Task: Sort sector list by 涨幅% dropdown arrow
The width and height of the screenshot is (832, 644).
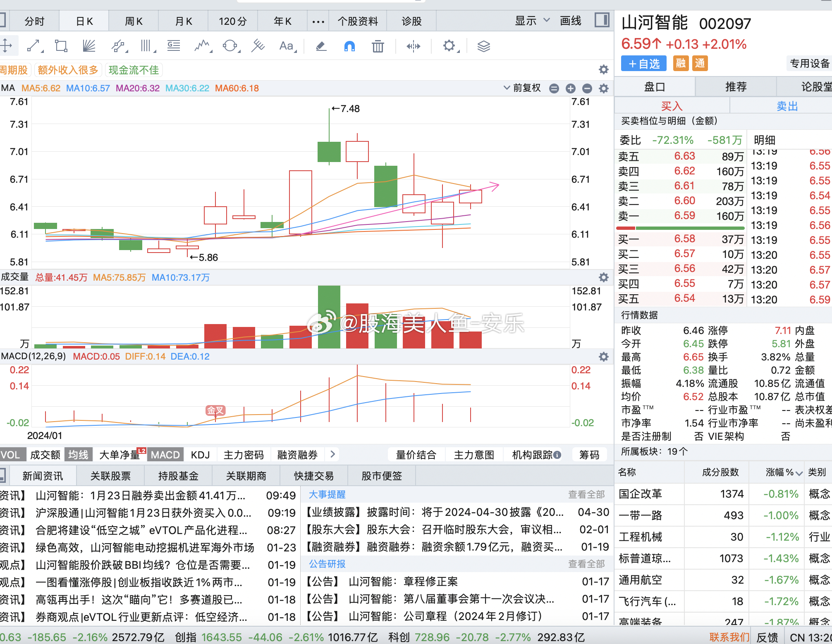Action: 799,473
